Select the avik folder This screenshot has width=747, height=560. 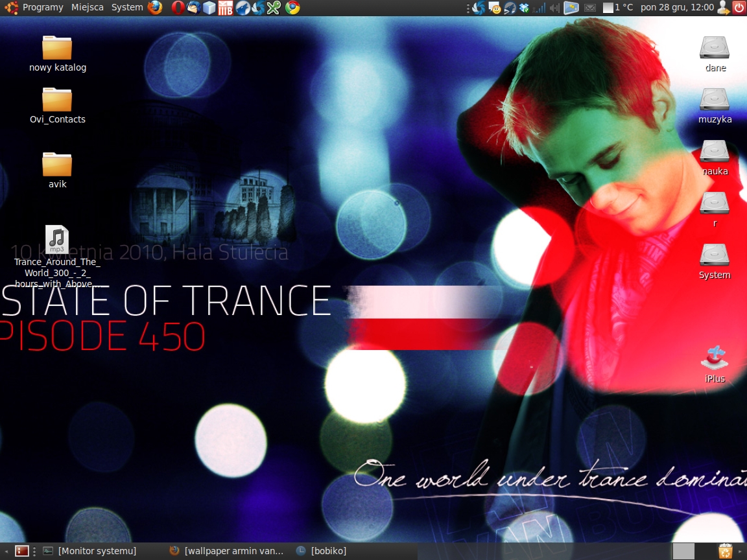(57, 170)
